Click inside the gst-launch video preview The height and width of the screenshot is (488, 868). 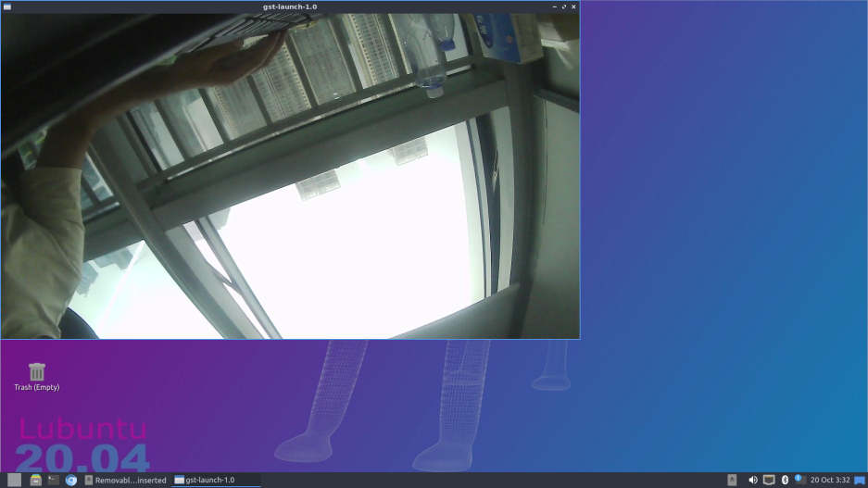pyautogui.click(x=290, y=176)
